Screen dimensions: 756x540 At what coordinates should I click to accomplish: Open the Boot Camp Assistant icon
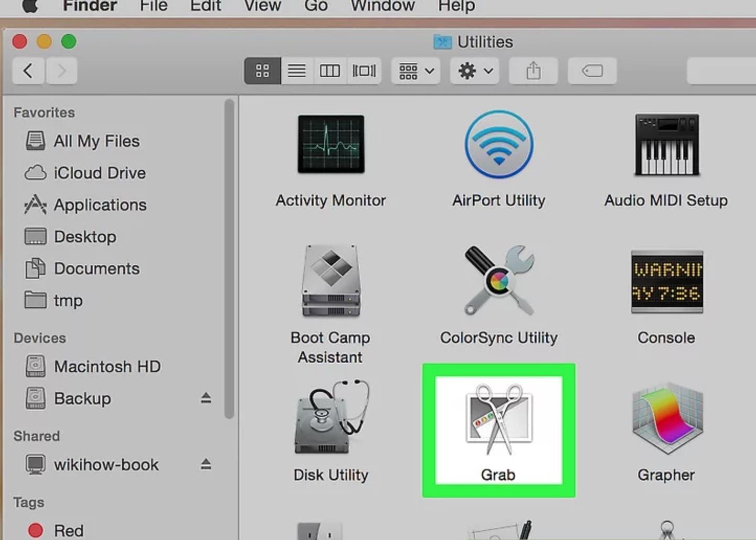(331, 281)
